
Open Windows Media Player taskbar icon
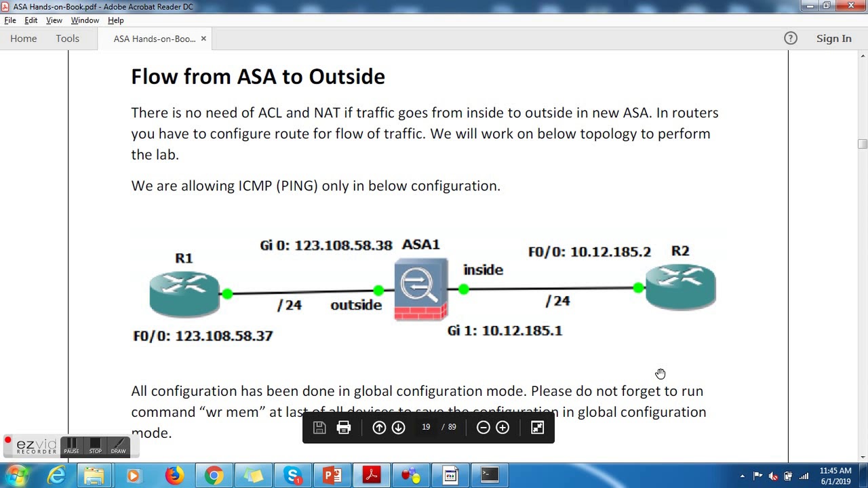coord(134,476)
